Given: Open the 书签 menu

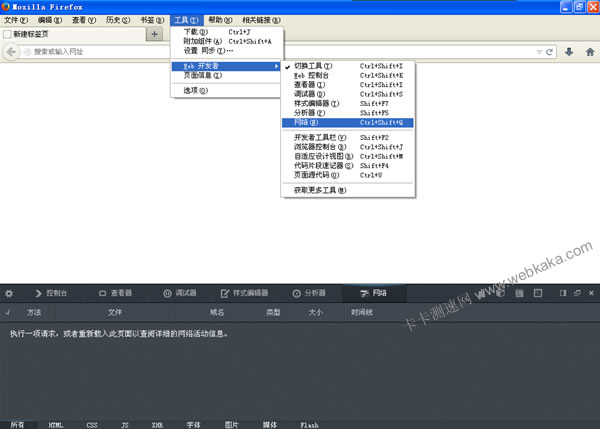Looking at the screenshot, I should pos(152,20).
